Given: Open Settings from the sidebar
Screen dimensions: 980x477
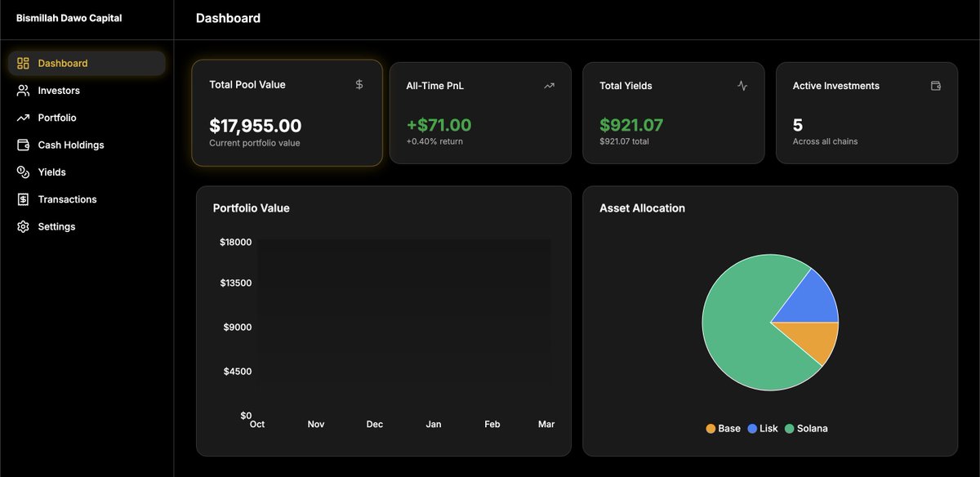Looking at the screenshot, I should pos(87,227).
